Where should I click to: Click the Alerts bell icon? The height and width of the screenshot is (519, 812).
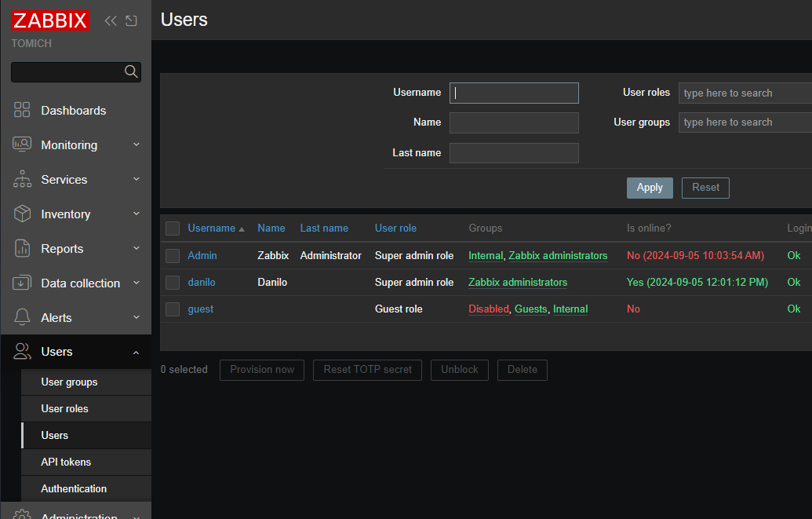[22, 317]
